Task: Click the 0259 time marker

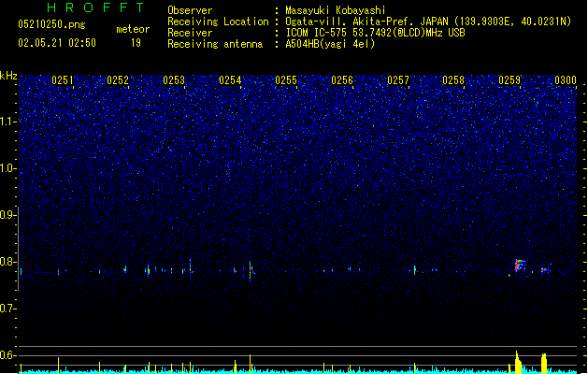Action: (509, 80)
